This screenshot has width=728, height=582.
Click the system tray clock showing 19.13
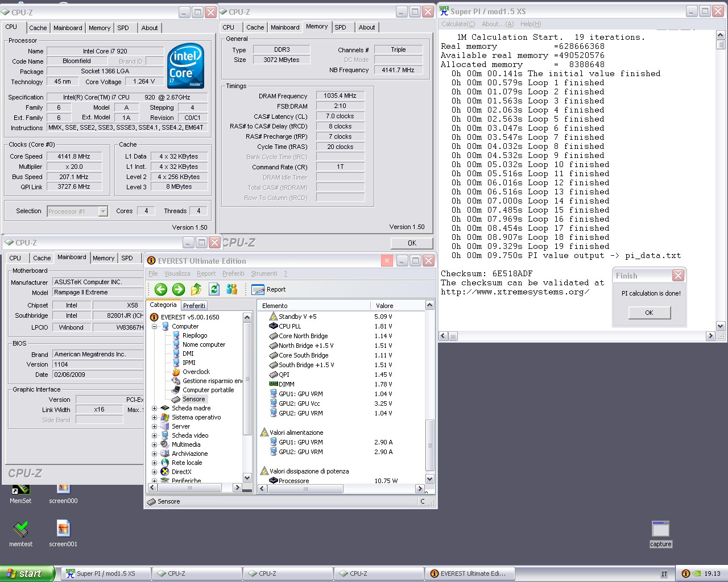(712, 573)
